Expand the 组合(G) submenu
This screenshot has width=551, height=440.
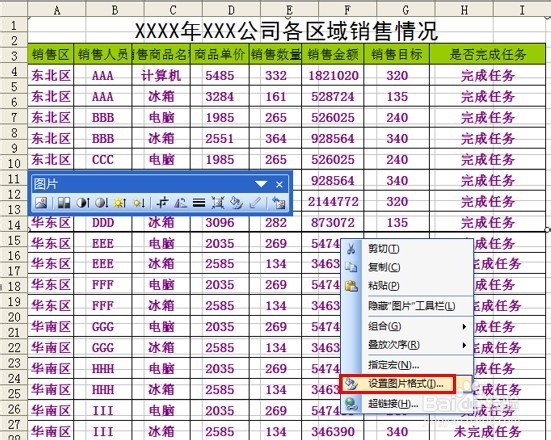click(x=407, y=326)
